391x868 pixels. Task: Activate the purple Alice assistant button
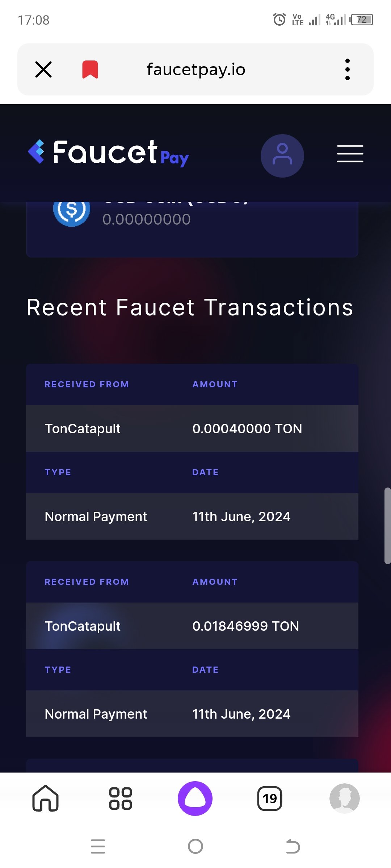(195, 798)
